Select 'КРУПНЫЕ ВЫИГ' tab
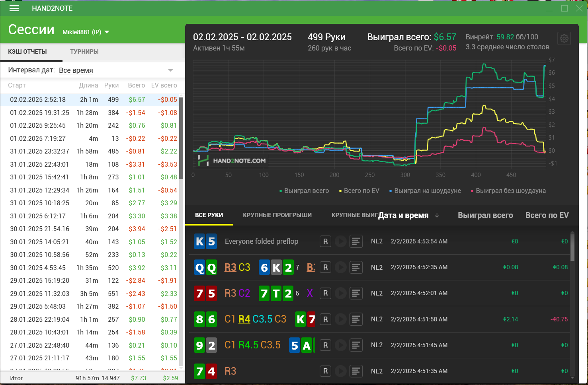588x385 pixels. click(x=354, y=215)
